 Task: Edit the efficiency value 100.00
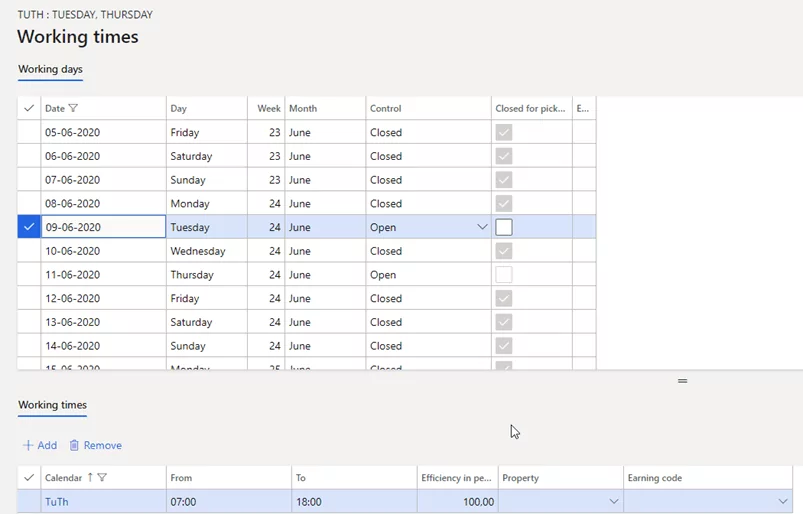(457, 501)
